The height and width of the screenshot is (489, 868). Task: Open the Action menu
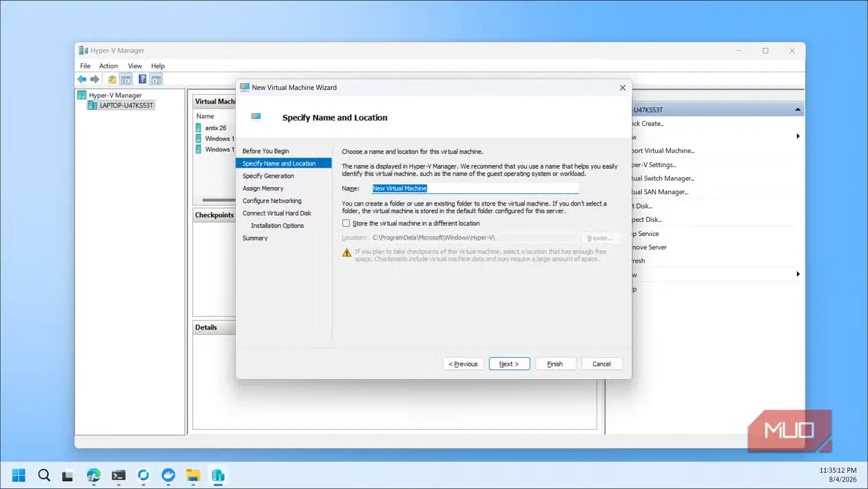(x=108, y=66)
